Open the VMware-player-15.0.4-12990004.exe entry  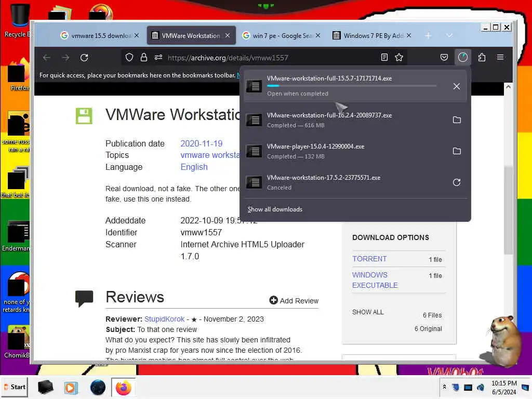point(355,151)
